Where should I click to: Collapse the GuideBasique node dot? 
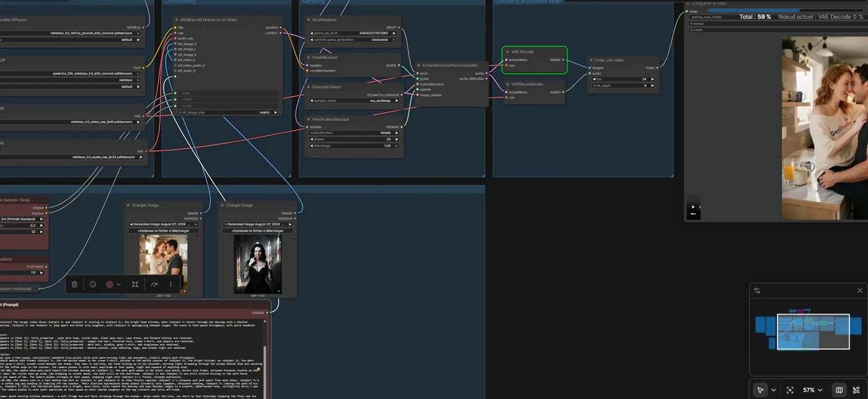click(x=308, y=57)
